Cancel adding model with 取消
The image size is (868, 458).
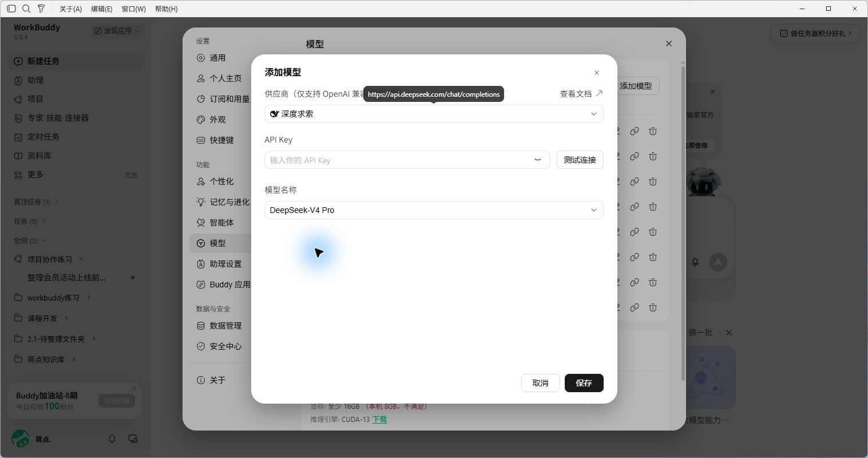[x=540, y=383]
